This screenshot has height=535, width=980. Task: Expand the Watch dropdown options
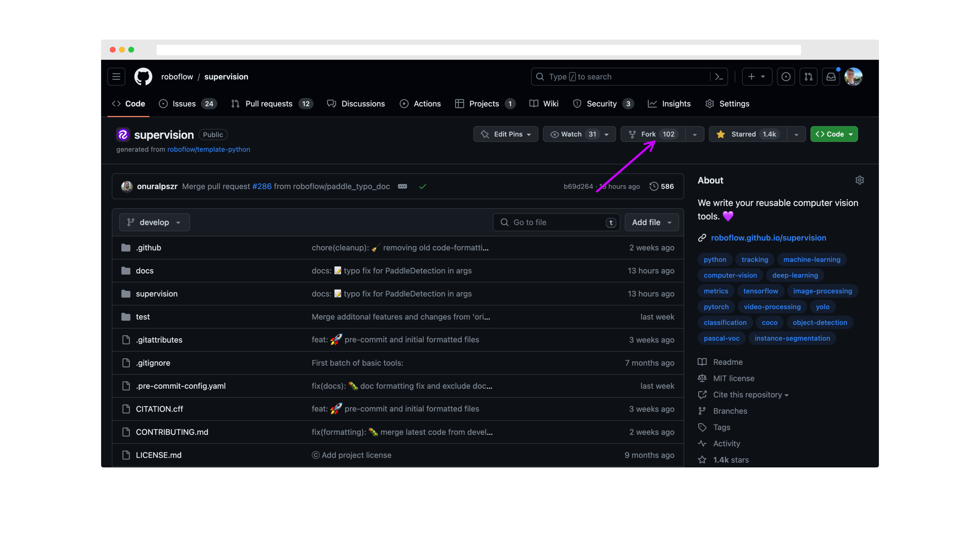click(607, 134)
